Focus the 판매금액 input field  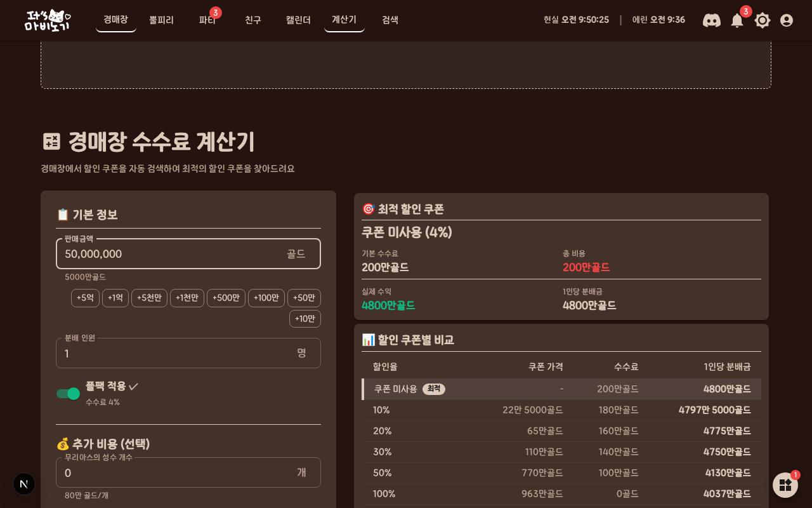tap(188, 254)
